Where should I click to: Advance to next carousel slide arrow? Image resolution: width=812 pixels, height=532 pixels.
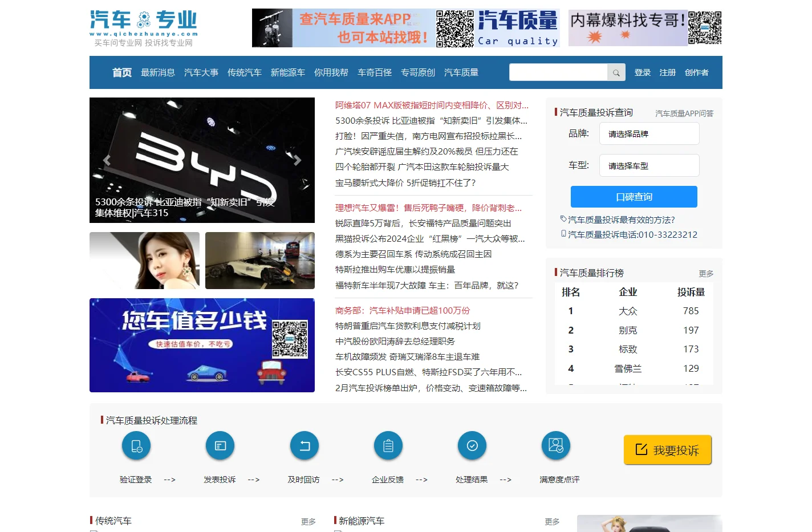click(297, 160)
